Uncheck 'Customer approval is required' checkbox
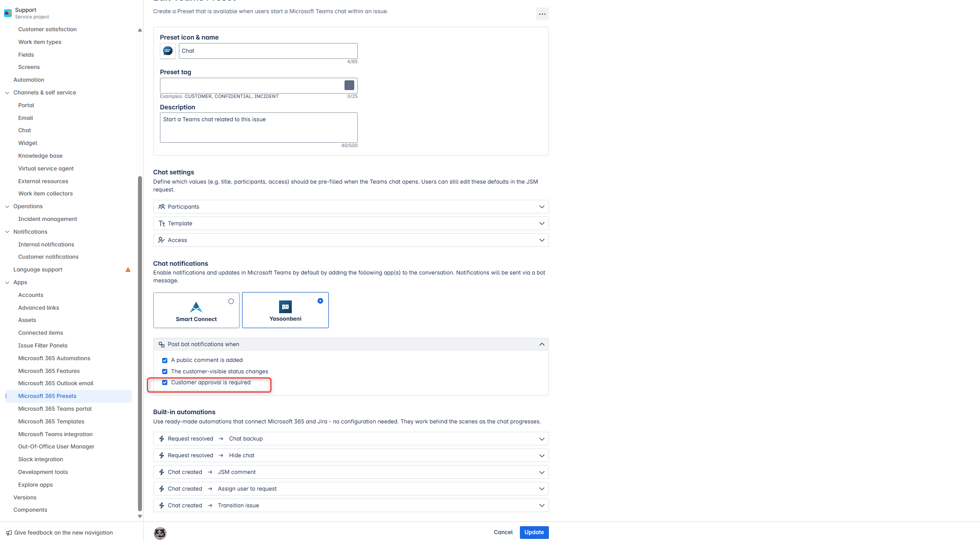 tap(165, 383)
